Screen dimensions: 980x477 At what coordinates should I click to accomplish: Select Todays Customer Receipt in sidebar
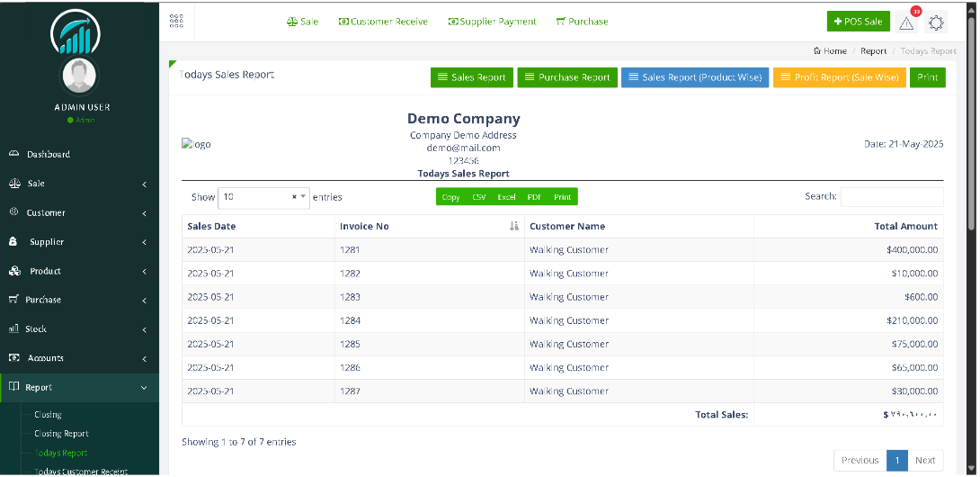(81, 472)
